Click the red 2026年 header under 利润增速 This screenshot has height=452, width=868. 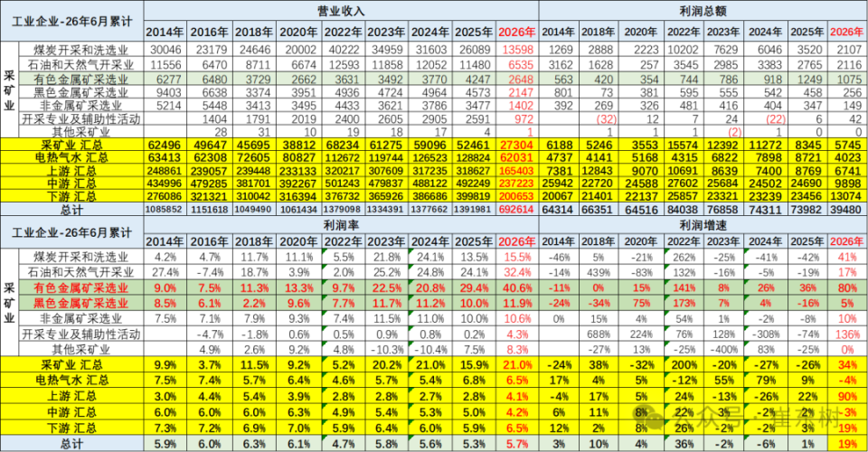point(847,241)
